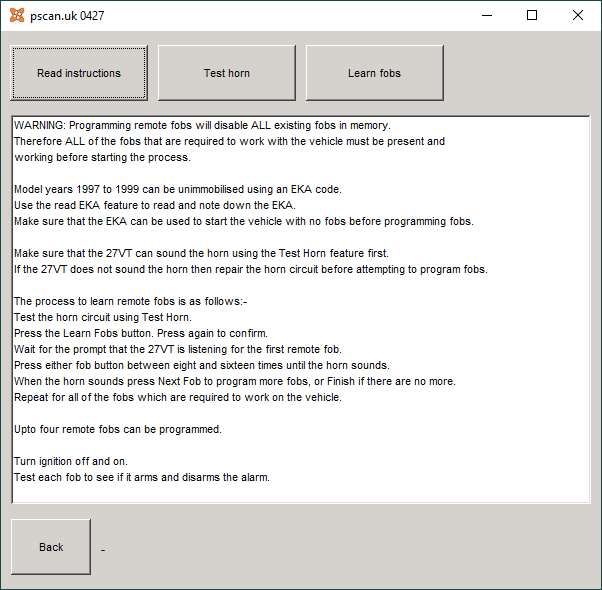Click line 'Make sure that the EKA can be used'
This screenshot has width=602, height=590.
244,221
